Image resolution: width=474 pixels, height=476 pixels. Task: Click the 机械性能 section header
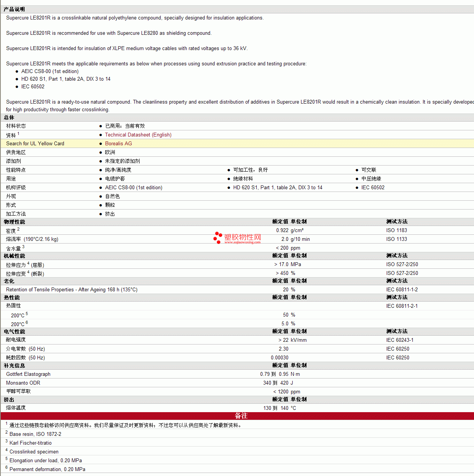click(x=15, y=256)
